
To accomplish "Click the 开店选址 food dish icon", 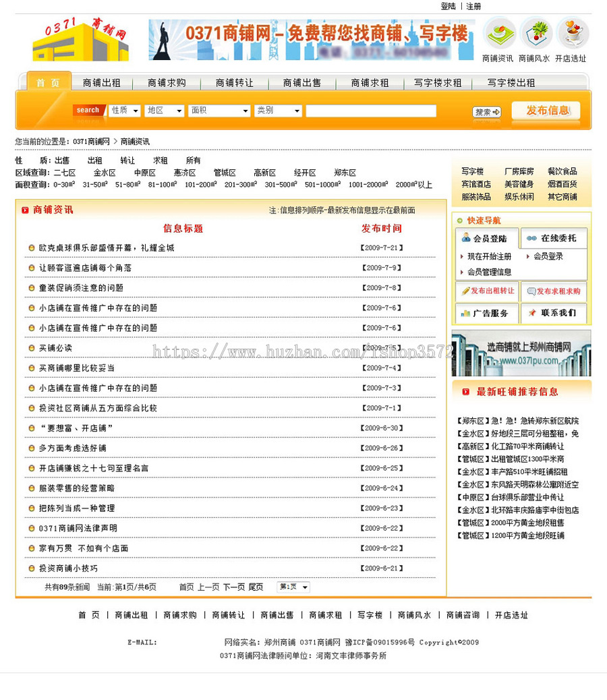I will click(573, 34).
